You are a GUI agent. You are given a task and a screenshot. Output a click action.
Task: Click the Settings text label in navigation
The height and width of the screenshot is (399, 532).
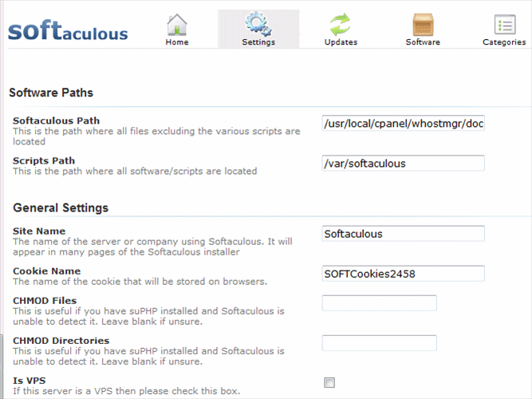258,42
